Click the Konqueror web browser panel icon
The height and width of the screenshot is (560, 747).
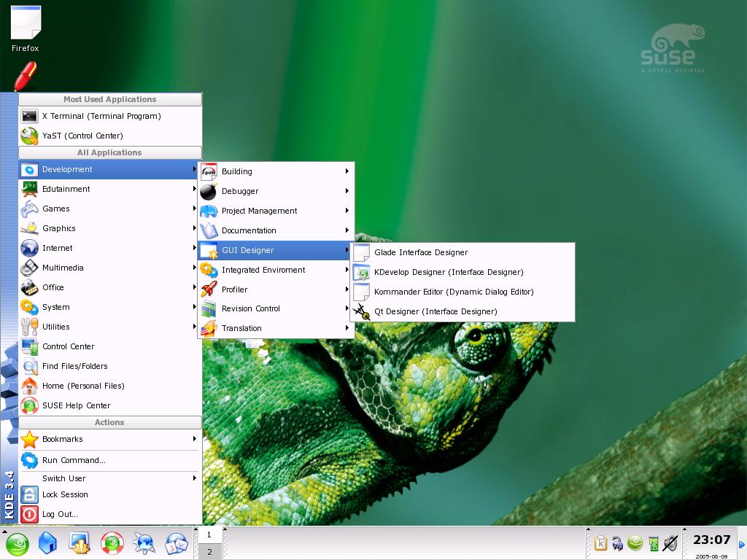144,543
